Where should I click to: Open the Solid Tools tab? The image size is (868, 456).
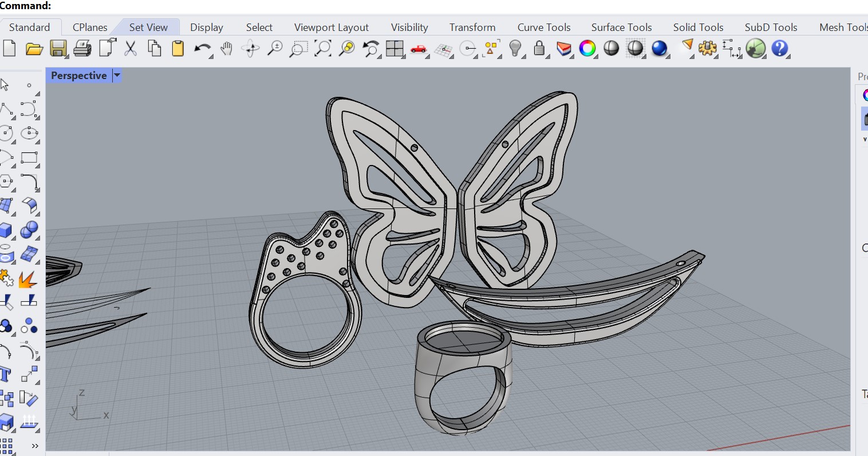[699, 27]
